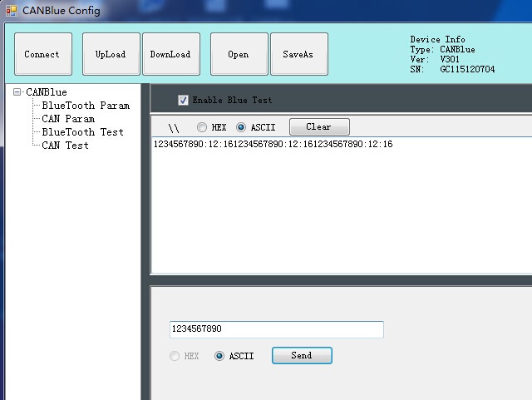
Task: Select BlueTooth Test in the tree
Action: pos(82,132)
